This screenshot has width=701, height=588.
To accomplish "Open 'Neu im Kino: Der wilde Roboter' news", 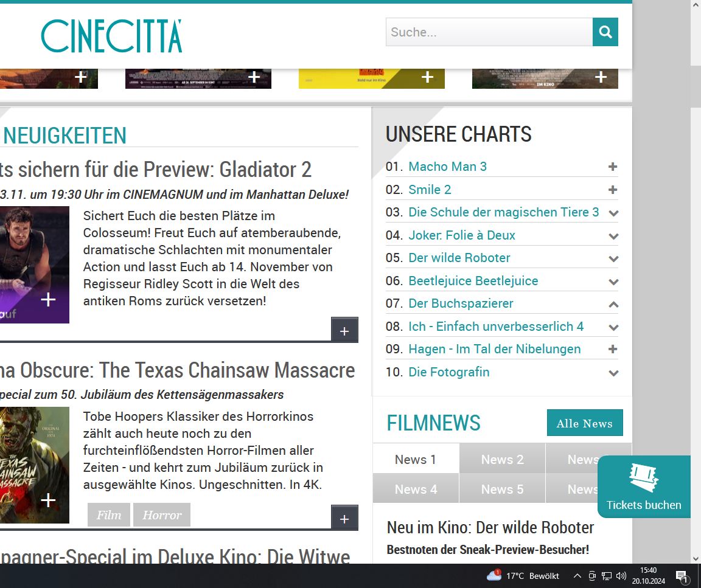I will point(490,528).
